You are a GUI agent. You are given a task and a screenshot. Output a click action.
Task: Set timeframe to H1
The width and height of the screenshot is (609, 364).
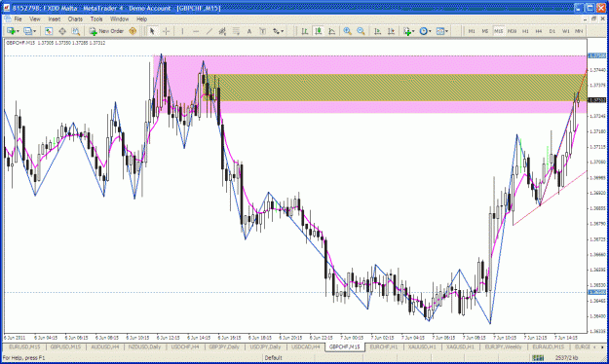coord(525,31)
